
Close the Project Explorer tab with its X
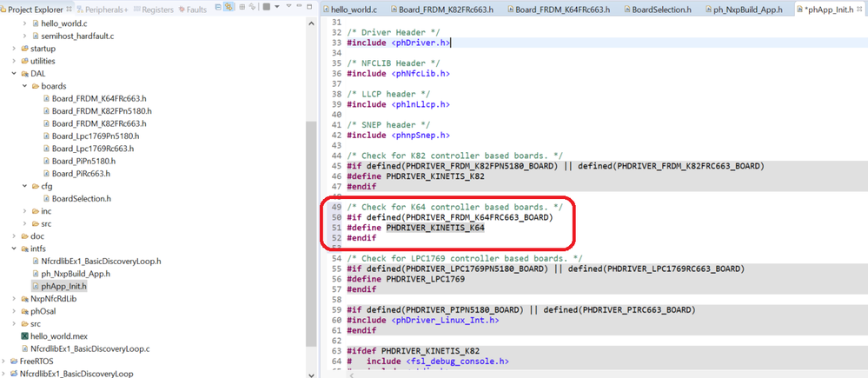(70, 10)
